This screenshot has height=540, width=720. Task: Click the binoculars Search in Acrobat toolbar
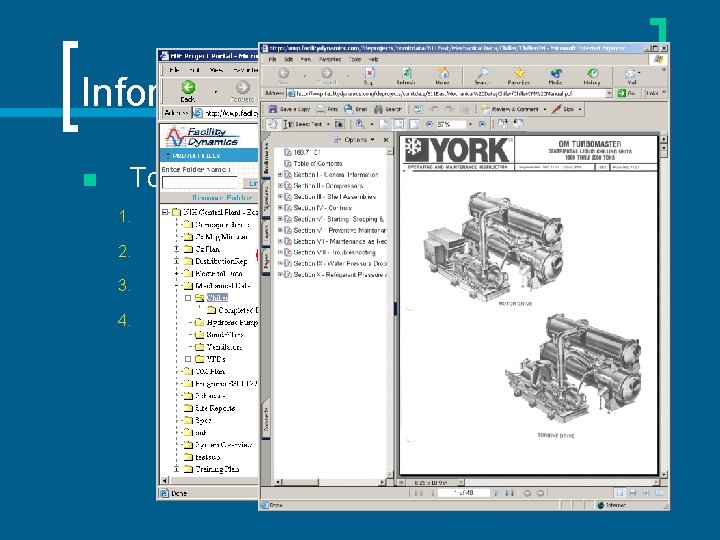pyautogui.click(x=388, y=109)
